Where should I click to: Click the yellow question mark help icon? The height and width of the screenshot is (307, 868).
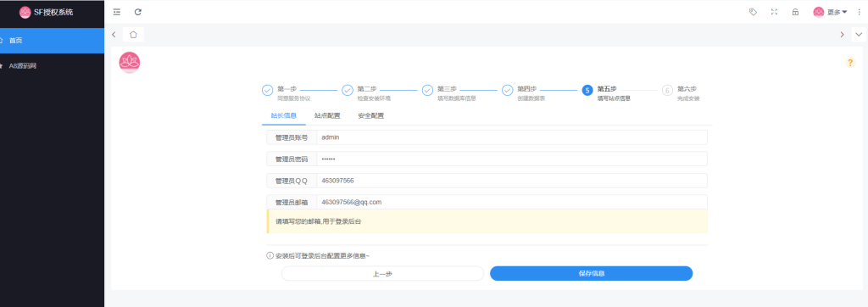850,63
